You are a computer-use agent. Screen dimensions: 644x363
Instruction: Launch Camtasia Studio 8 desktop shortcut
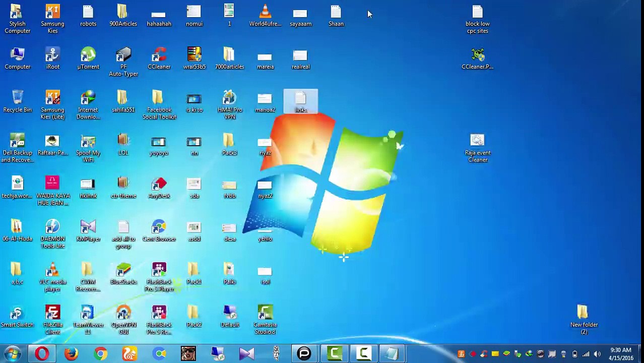coord(265,320)
